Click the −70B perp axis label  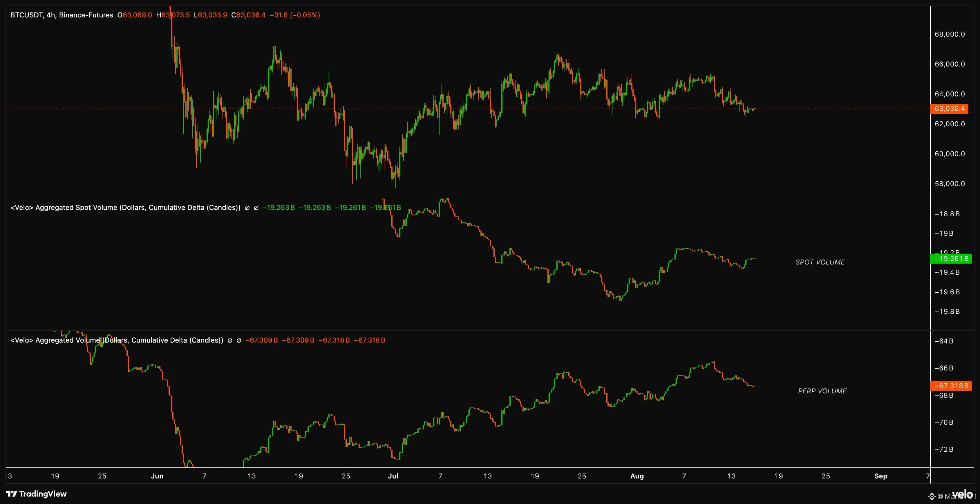(x=944, y=422)
